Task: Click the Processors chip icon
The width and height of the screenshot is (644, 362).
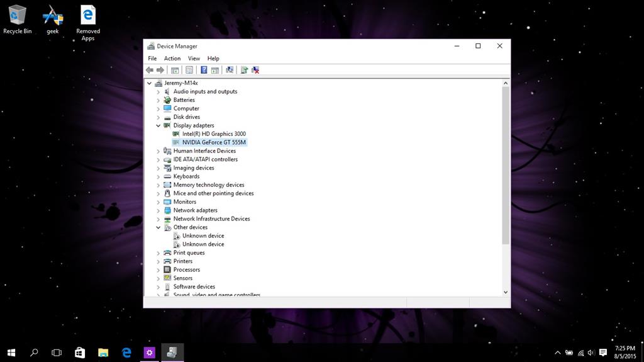Action: point(167,269)
